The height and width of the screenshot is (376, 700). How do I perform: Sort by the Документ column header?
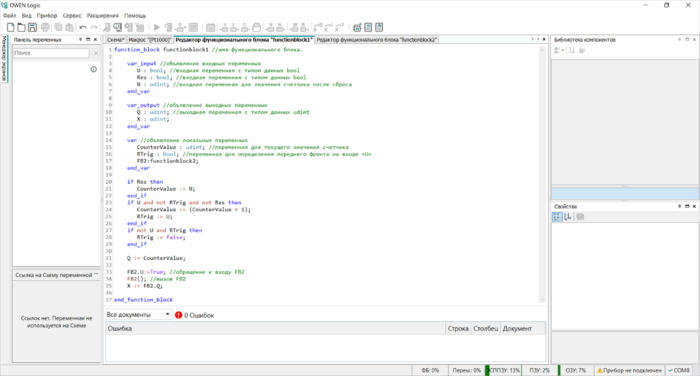(523, 328)
